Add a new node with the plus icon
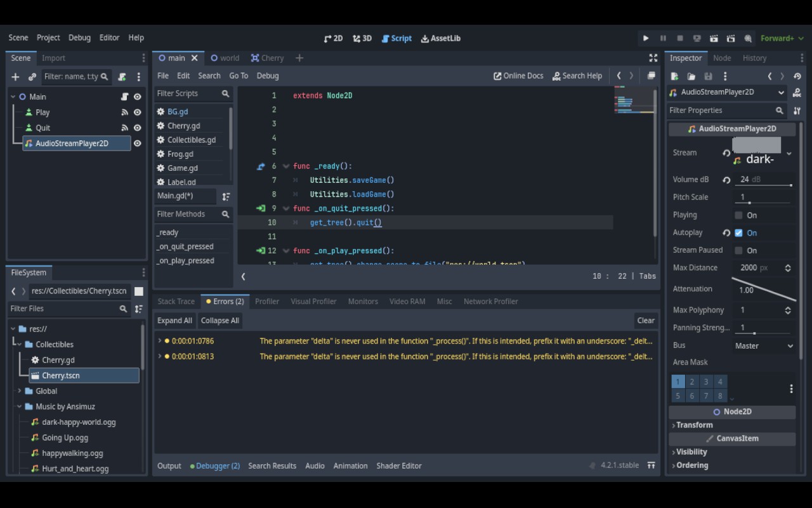This screenshot has height=508, width=812. 15,77
